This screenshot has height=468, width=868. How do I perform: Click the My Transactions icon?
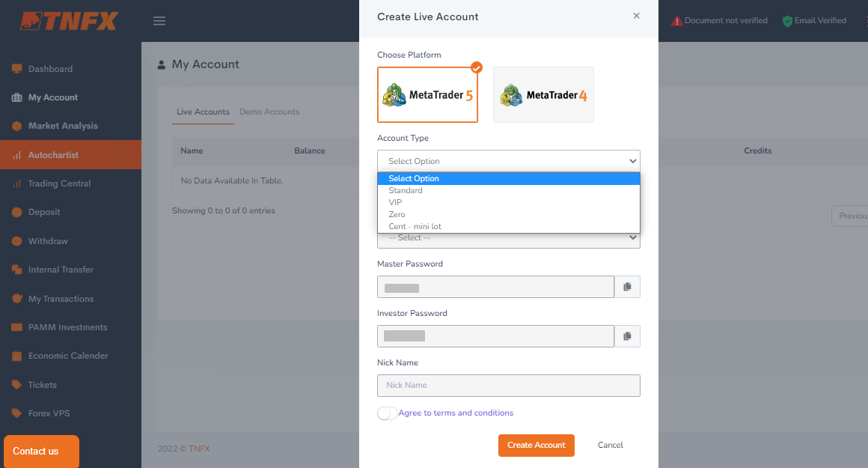point(16,299)
